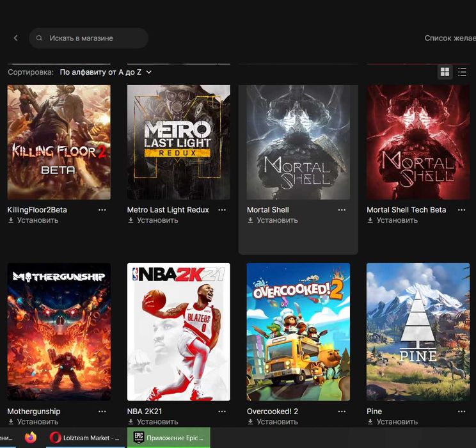Screen dimensions: 476x448
Task: Click download icon under NBA 2K21
Action: pos(131,422)
